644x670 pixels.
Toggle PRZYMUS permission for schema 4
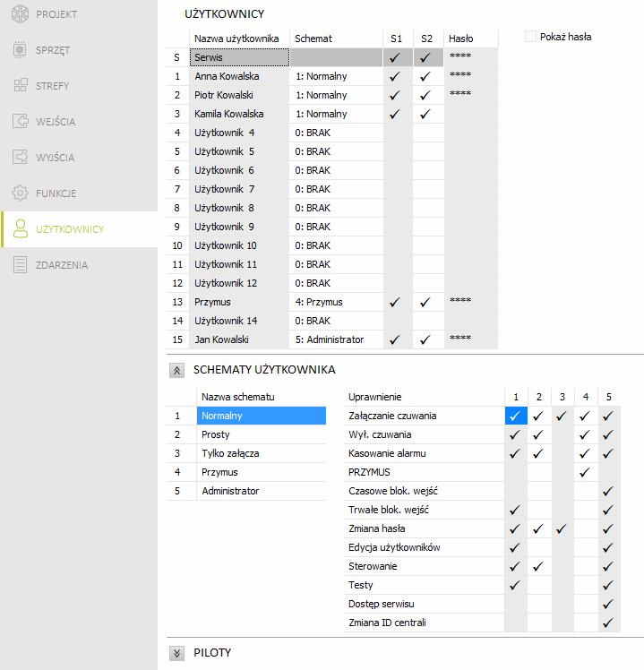click(585, 472)
